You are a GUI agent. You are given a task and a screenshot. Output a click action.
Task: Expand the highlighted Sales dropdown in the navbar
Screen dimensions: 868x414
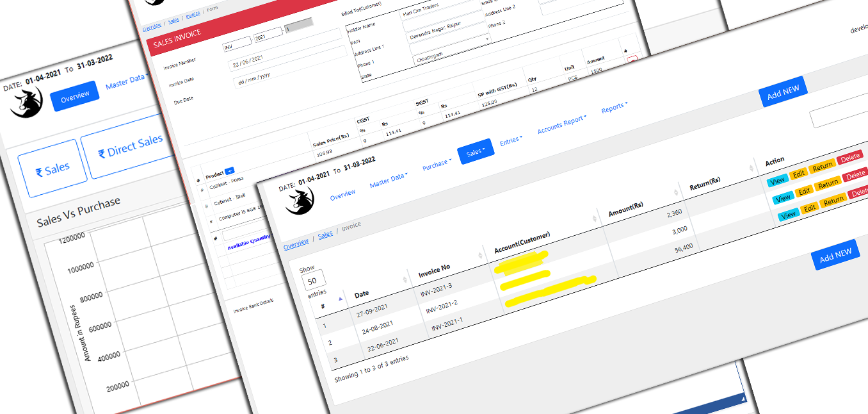pyautogui.click(x=475, y=152)
